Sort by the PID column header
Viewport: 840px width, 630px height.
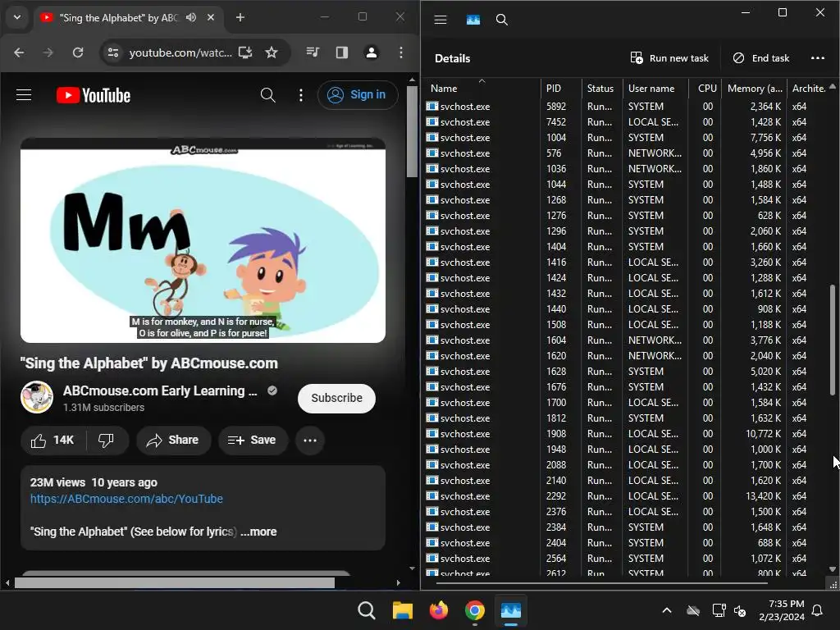click(x=561, y=89)
